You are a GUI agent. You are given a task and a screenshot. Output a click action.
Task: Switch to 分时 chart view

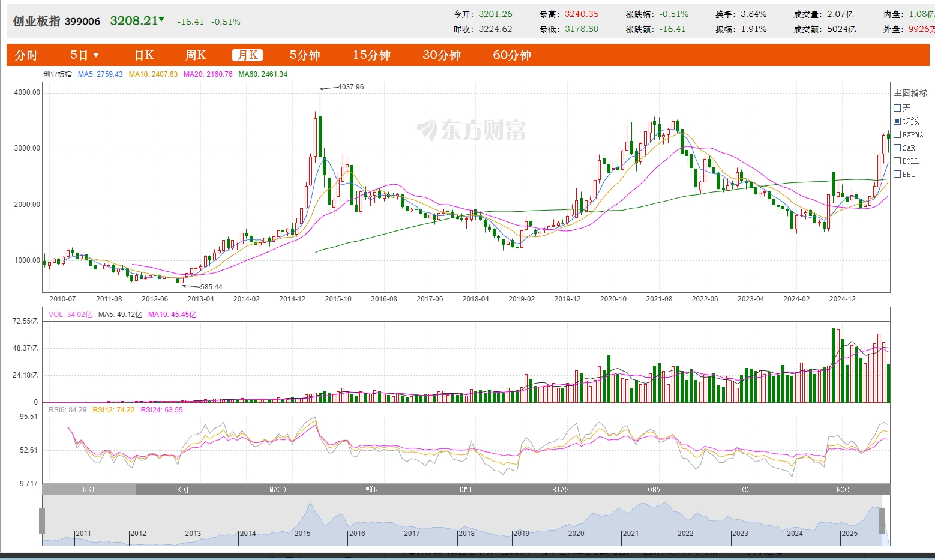[x=26, y=55]
